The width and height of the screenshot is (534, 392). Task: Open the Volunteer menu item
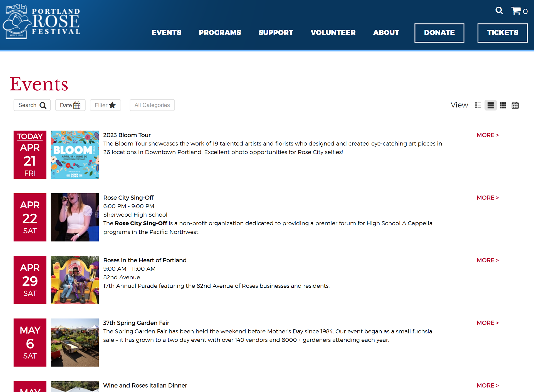click(x=333, y=33)
